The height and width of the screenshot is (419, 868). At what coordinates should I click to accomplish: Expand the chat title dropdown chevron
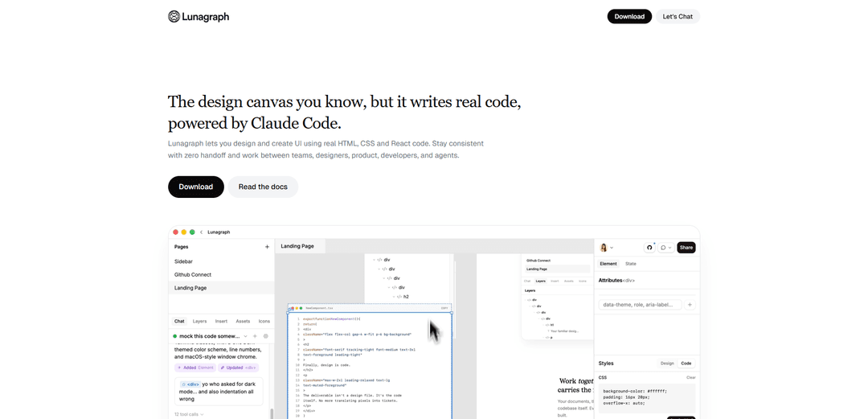pyautogui.click(x=244, y=336)
